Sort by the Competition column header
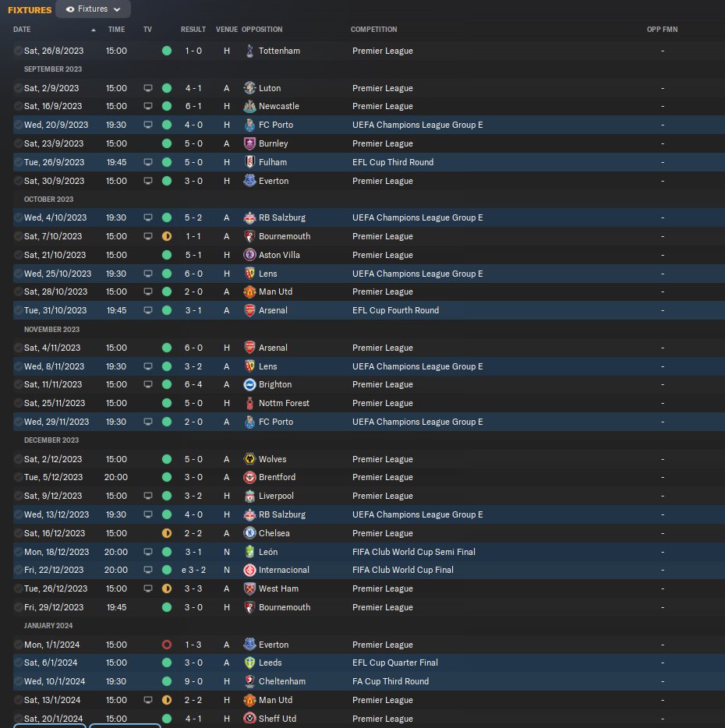 pyautogui.click(x=374, y=30)
